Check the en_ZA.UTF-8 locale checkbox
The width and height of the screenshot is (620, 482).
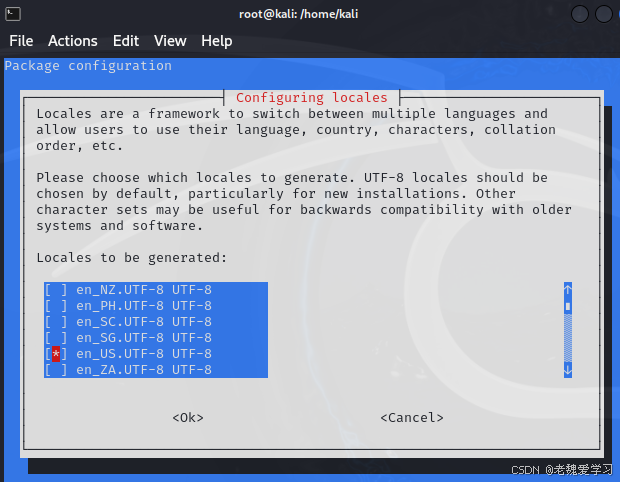pyautogui.click(x=56, y=370)
